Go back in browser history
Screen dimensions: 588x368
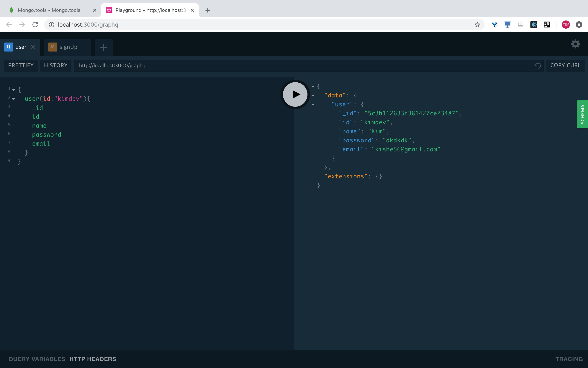click(9, 25)
